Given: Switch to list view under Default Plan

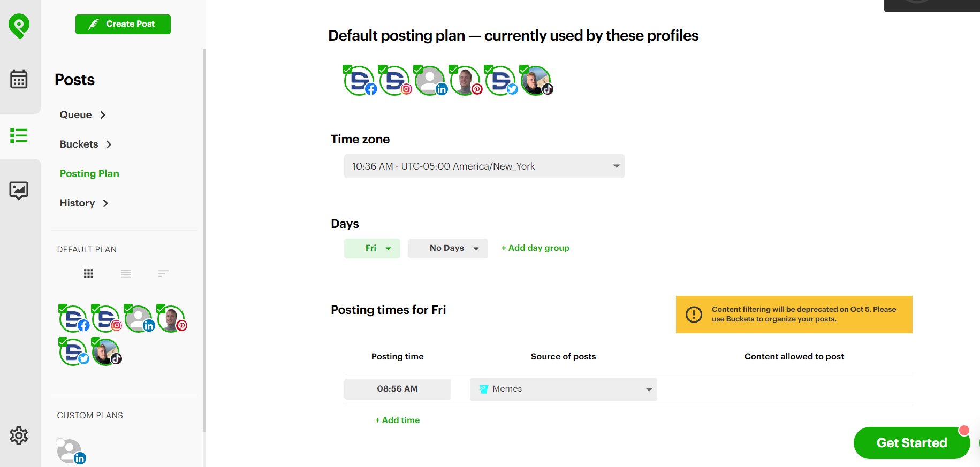Looking at the screenshot, I should tap(126, 273).
